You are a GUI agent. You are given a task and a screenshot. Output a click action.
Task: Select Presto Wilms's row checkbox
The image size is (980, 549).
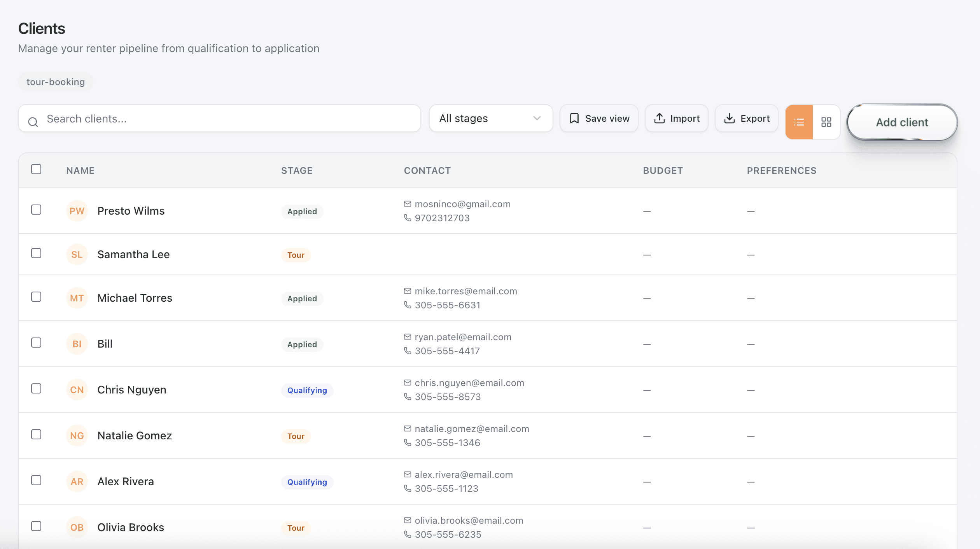pos(36,210)
